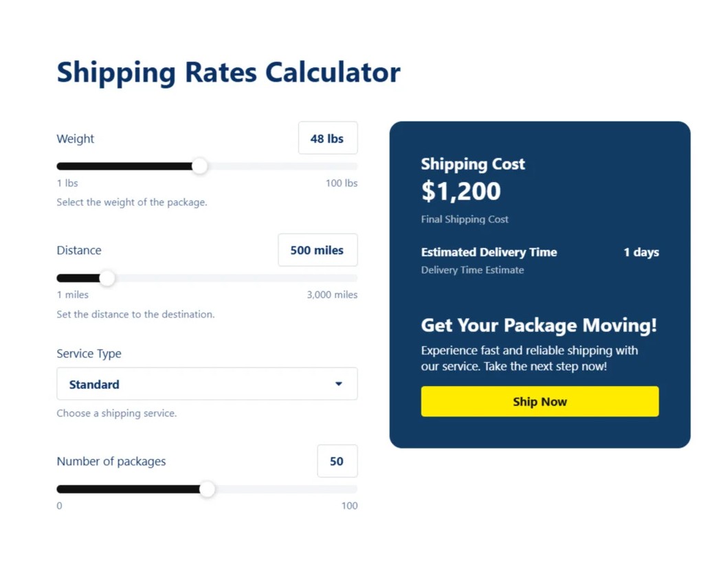Click the 1 days delivery value
The image size is (728, 575).
641,252
